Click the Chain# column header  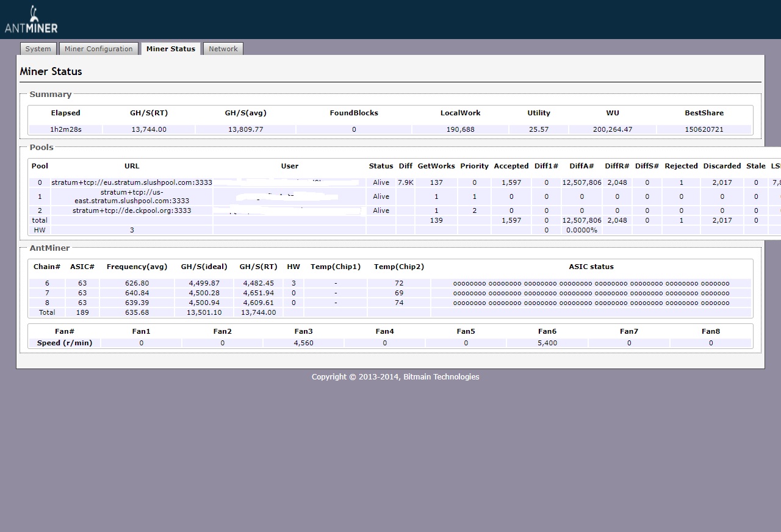(x=47, y=267)
